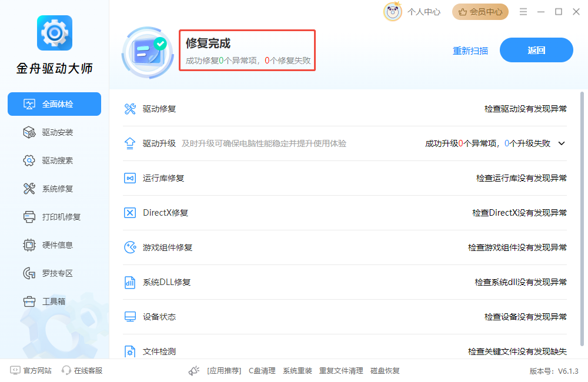Open 在线客服 support link

(x=88, y=370)
